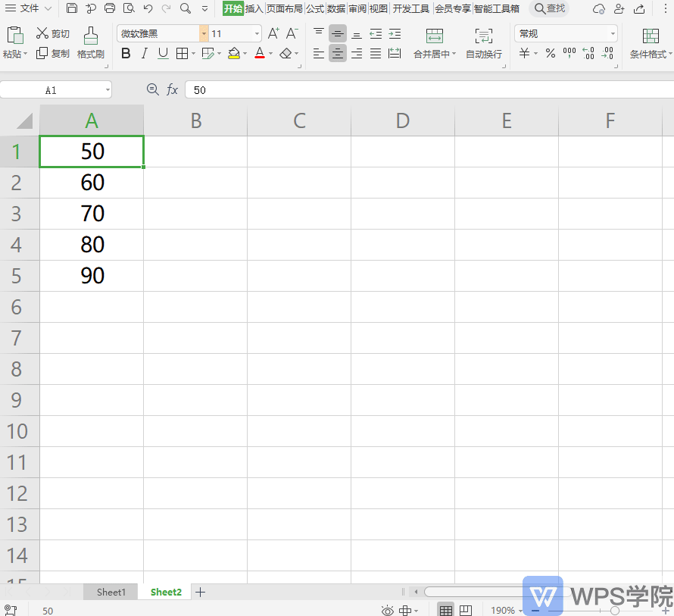Click the Conditional Formatting (条件格式) icon
This screenshot has height=616, width=674.
tap(650, 36)
